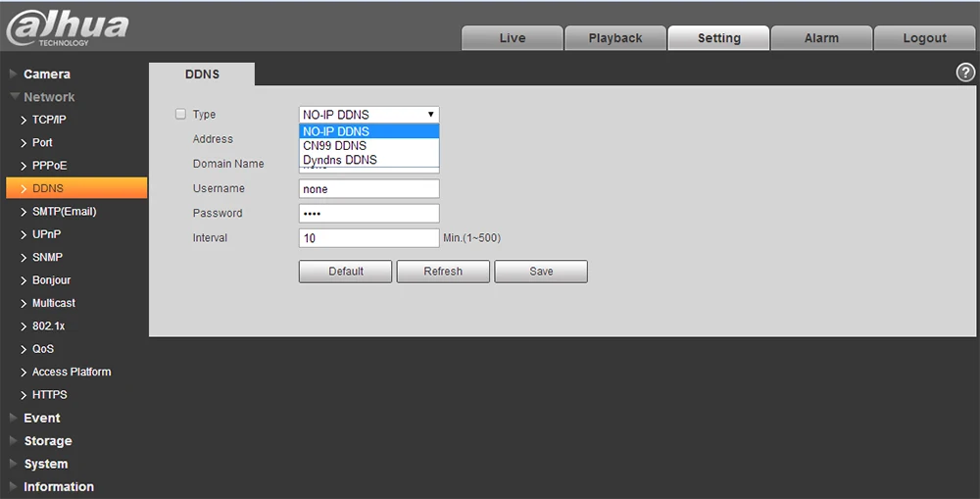Screen dimensions: 980x499
Task: Open SNMP settings
Action: point(47,257)
